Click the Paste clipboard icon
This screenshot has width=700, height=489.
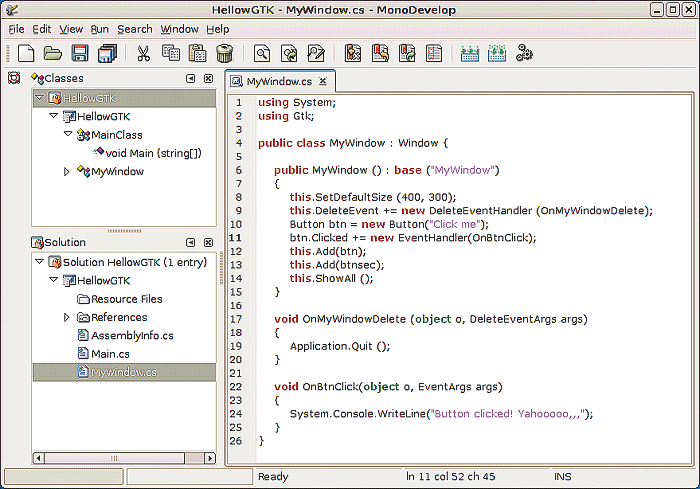(x=197, y=53)
